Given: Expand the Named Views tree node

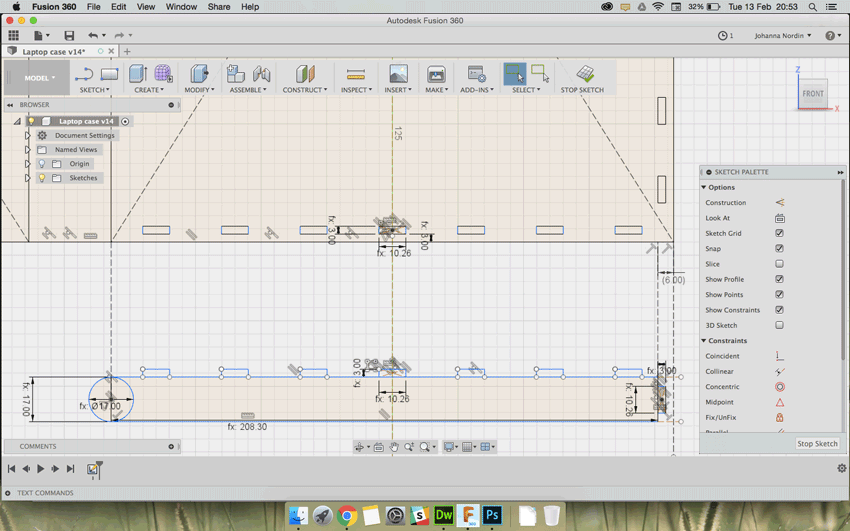Looking at the screenshot, I should (28, 150).
